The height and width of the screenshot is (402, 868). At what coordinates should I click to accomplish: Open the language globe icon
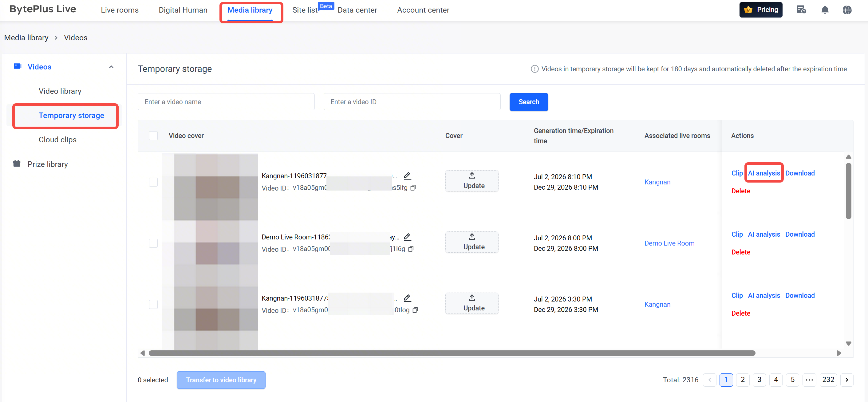coord(847,10)
